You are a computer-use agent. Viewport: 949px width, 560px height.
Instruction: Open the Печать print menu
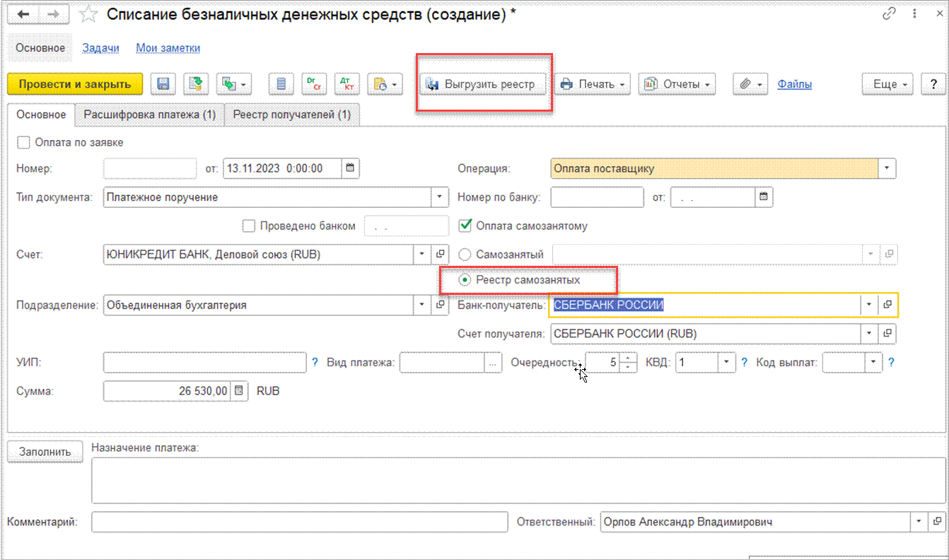click(593, 84)
